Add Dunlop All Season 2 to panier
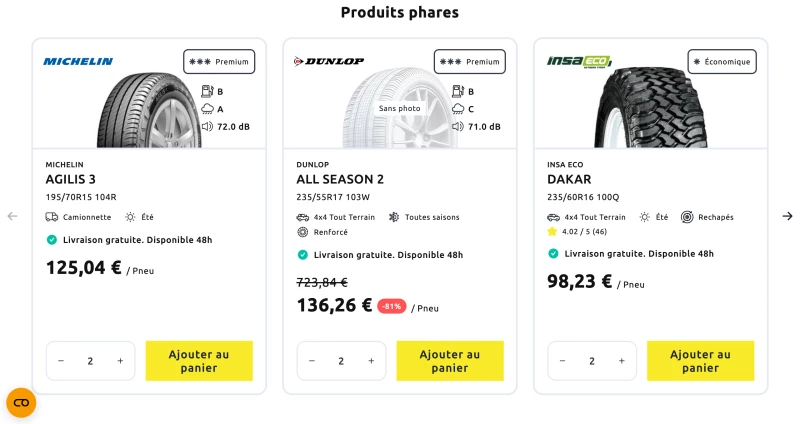The width and height of the screenshot is (800, 424). pos(450,361)
